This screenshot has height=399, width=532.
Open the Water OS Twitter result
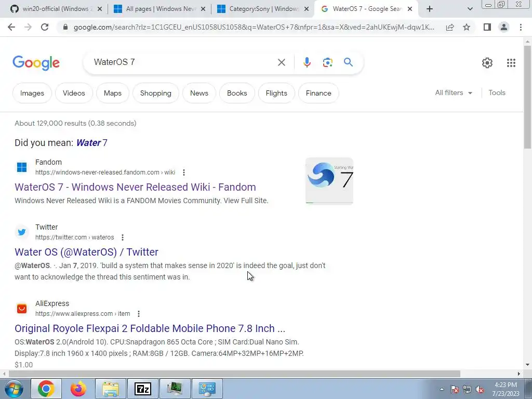pyautogui.click(x=87, y=252)
